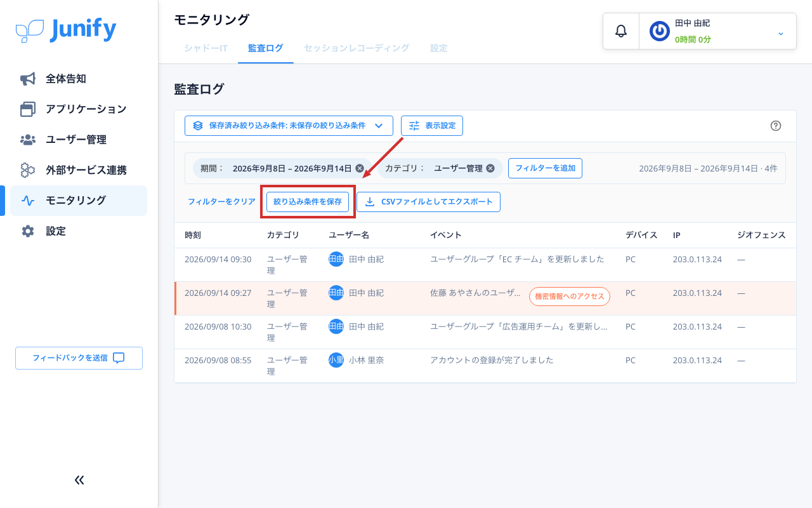Click event ユーザーグループ「EC チーム」を更新しました
Image resolution: width=812 pixels, height=508 pixels.
click(x=517, y=259)
